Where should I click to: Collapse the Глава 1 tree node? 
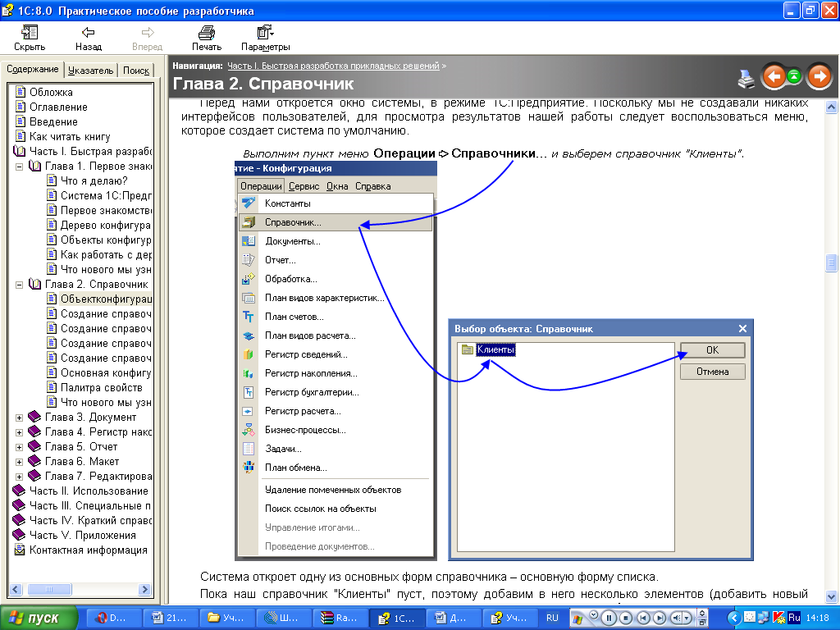click(x=19, y=167)
